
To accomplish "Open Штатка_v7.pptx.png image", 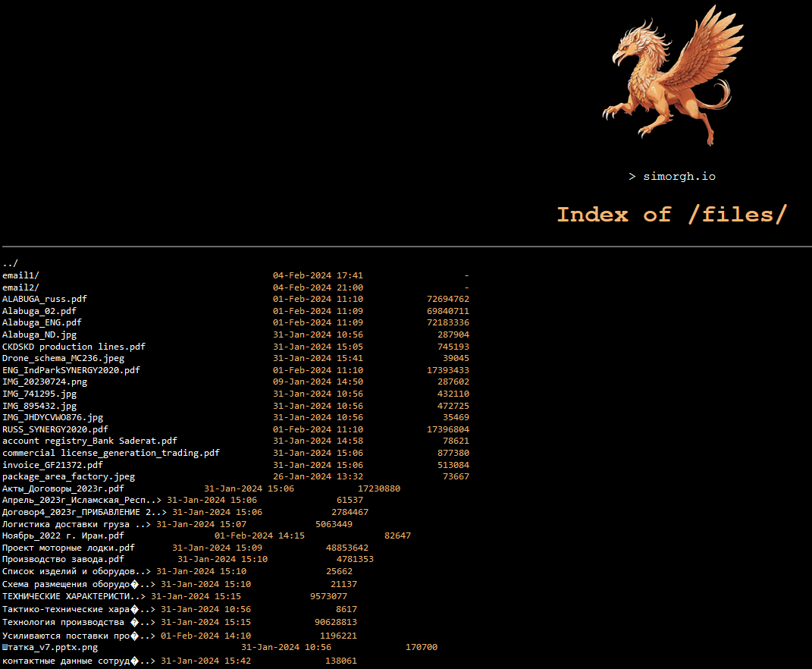I will tap(50, 647).
